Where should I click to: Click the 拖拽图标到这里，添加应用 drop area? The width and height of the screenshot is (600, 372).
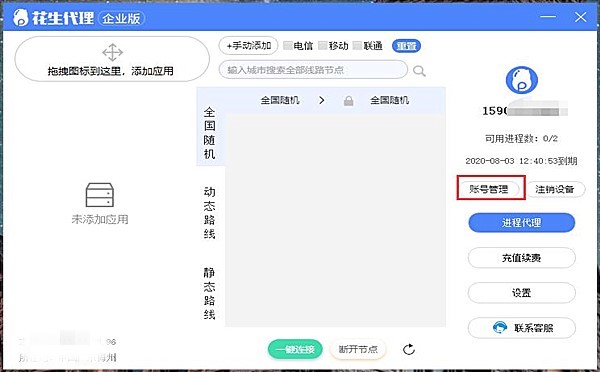pyautogui.click(x=112, y=59)
